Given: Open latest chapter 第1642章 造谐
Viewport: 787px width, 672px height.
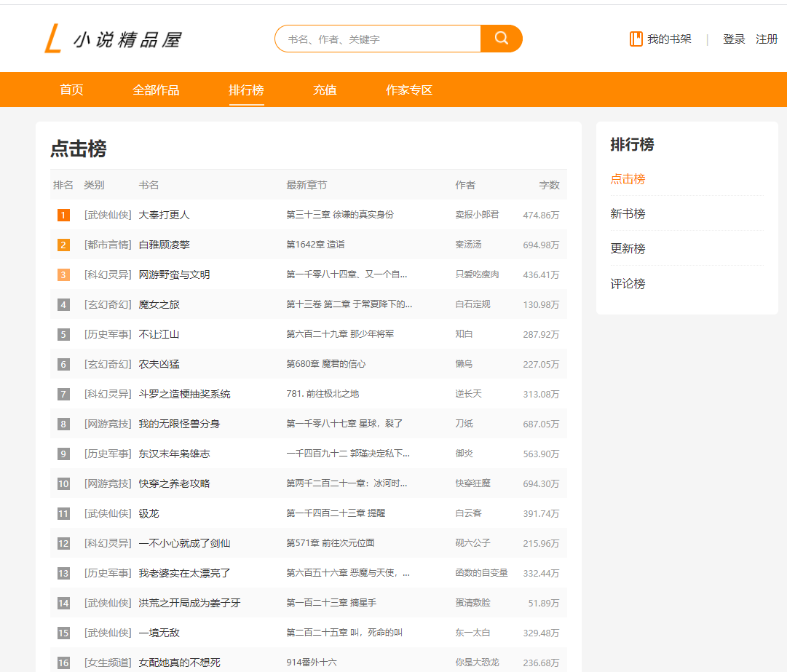Looking at the screenshot, I should pos(315,245).
